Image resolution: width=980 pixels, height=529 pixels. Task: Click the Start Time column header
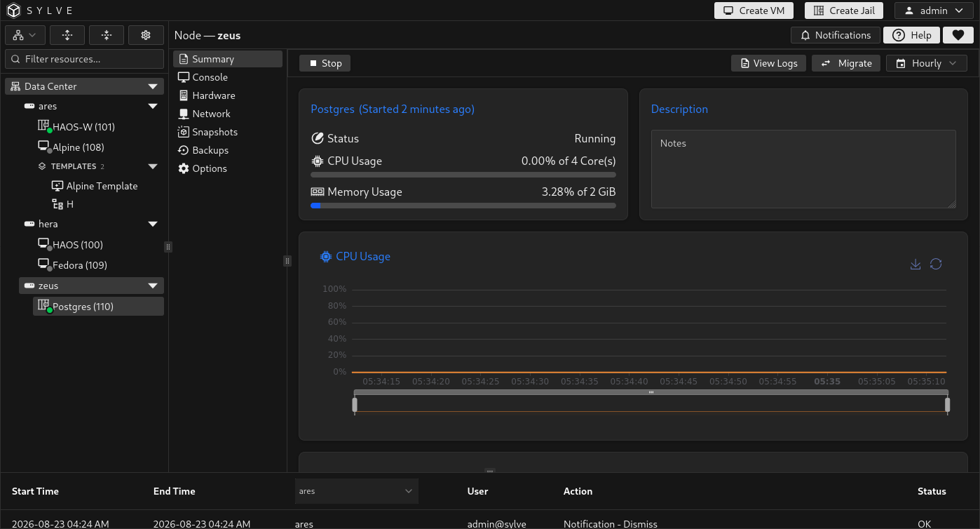coord(35,491)
